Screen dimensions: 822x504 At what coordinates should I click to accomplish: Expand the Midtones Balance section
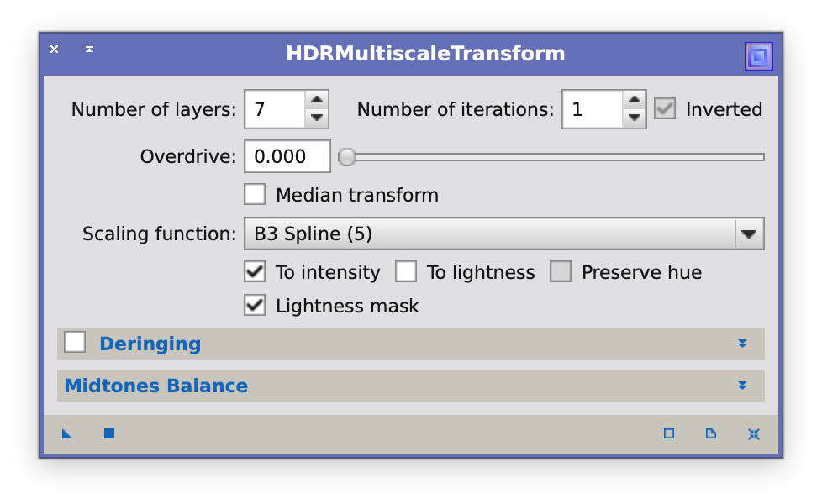click(742, 386)
